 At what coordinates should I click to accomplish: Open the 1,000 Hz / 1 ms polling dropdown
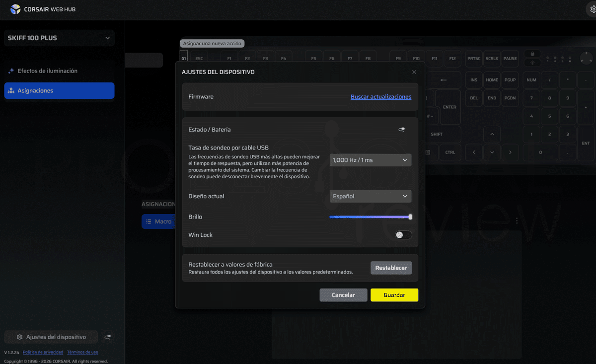pyautogui.click(x=371, y=160)
